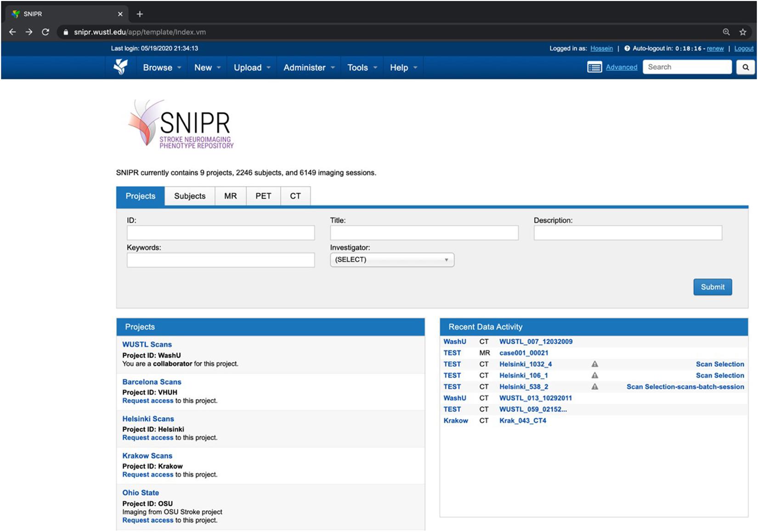The image size is (758, 532).
Task: Open the Krakow Scans project
Action: click(x=147, y=456)
